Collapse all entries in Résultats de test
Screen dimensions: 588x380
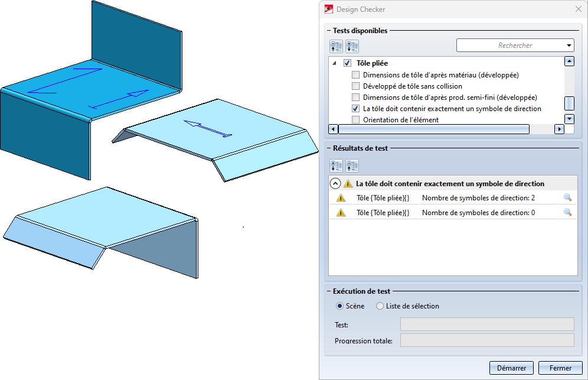[x=352, y=165]
